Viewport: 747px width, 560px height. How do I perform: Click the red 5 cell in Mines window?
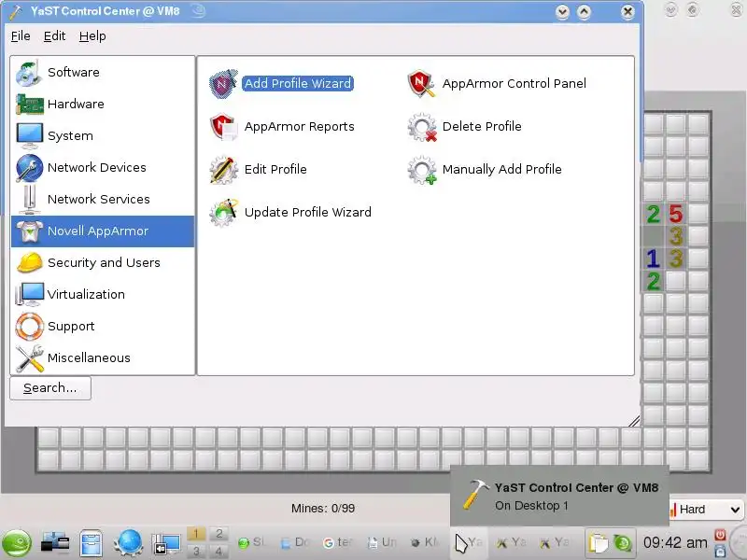675,214
